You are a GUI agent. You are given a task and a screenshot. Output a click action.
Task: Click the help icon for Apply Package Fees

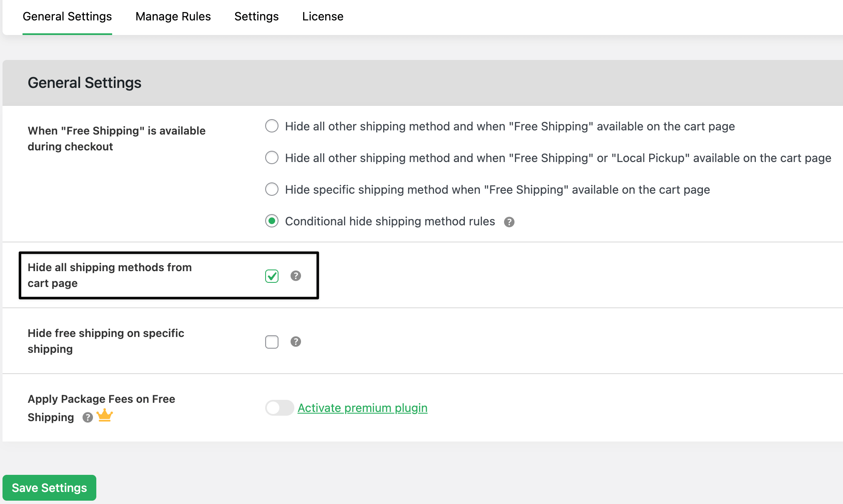coord(87,418)
